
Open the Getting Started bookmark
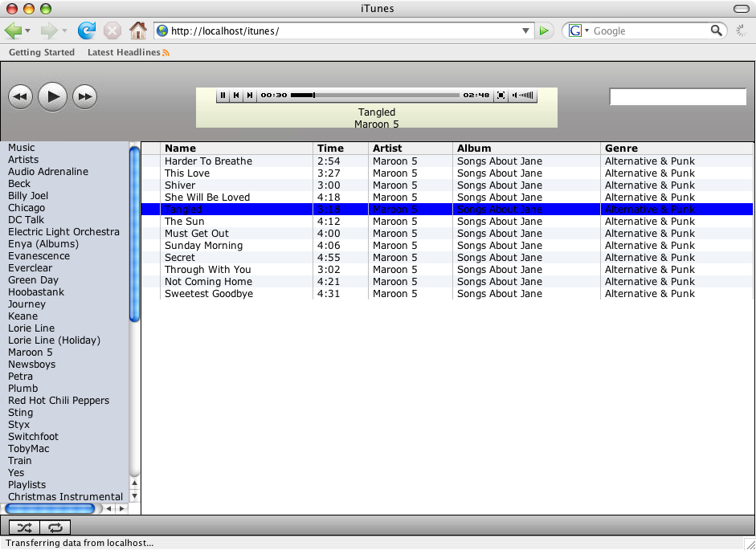pos(42,52)
